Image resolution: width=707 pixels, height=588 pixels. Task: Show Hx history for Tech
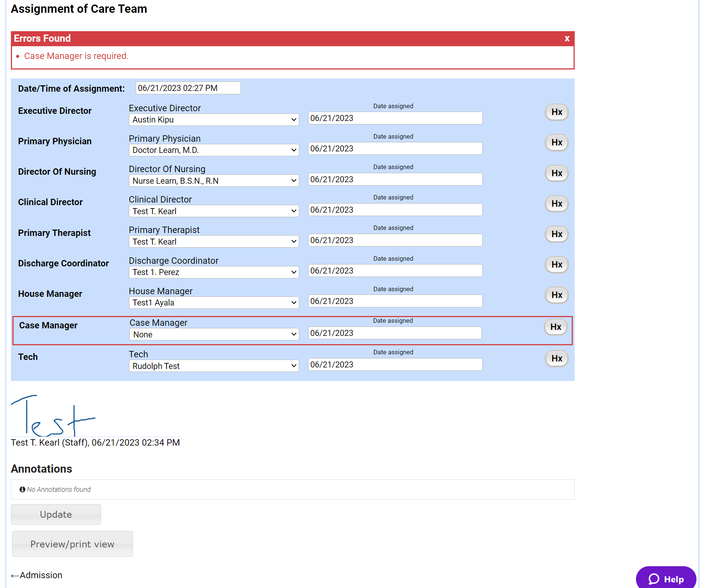pos(557,358)
